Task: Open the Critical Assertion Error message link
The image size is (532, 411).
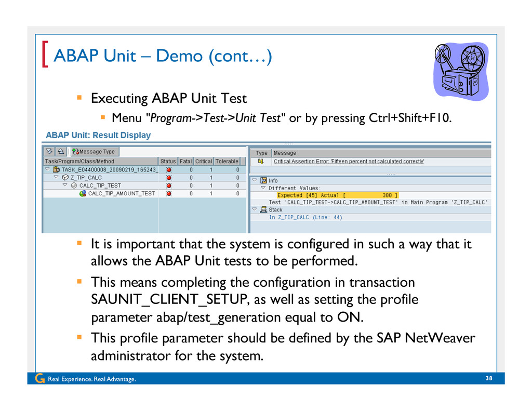Action: (x=349, y=161)
